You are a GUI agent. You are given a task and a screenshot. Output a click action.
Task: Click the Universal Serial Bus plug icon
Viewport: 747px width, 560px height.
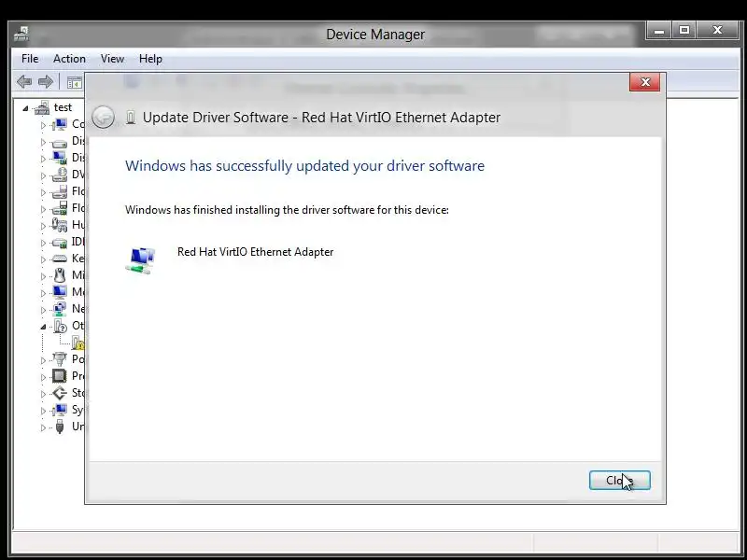point(60,427)
